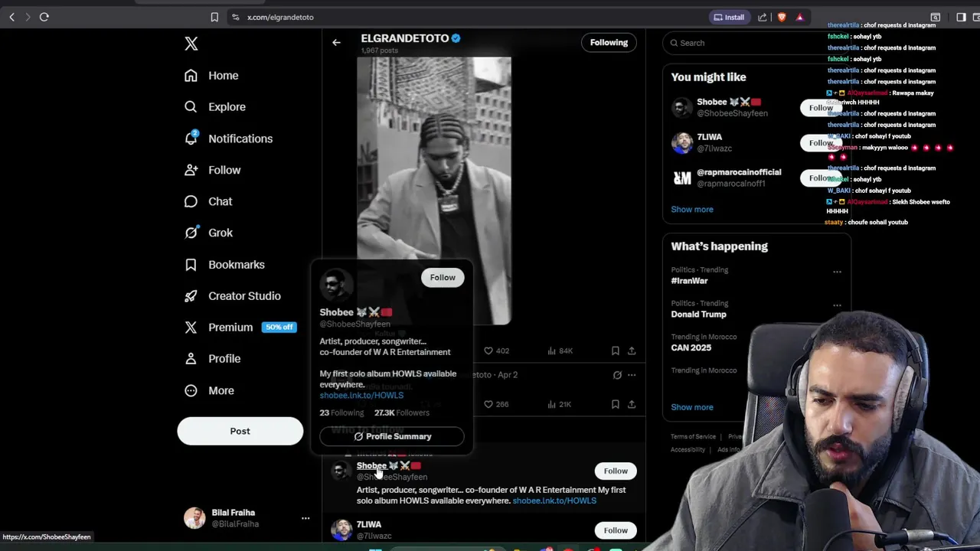
Task: Go to Profile in the sidebar
Action: coord(212,358)
